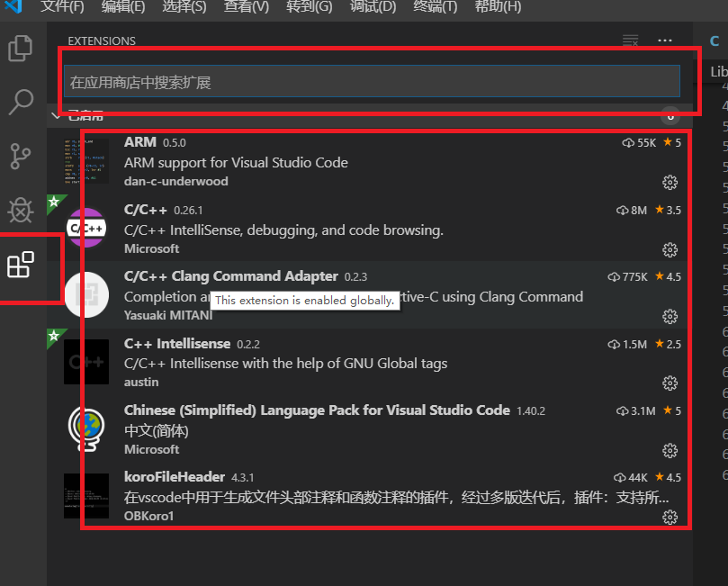Screen dimensions: 728x586
Task: Open gear menu for Chinese Language Pack
Action: point(670,450)
